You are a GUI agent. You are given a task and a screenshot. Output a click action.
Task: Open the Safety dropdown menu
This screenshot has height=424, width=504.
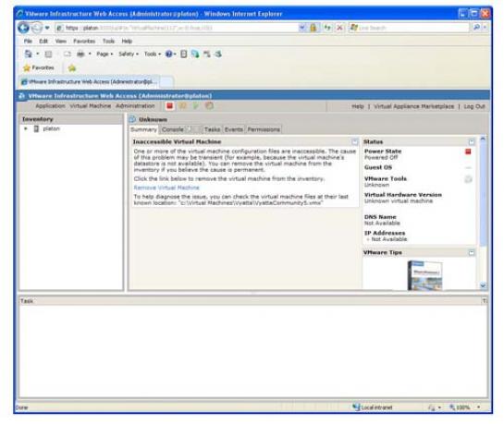coord(129,55)
